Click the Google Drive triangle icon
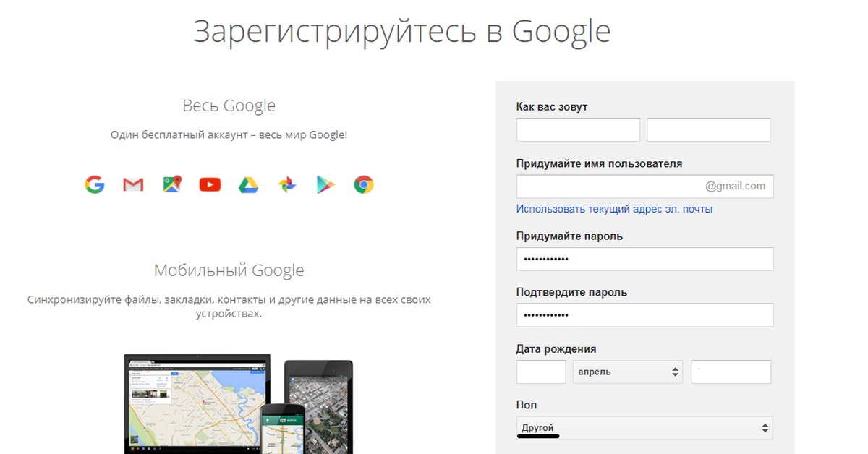The width and height of the screenshot is (868, 454). pyautogui.click(x=248, y=185)
